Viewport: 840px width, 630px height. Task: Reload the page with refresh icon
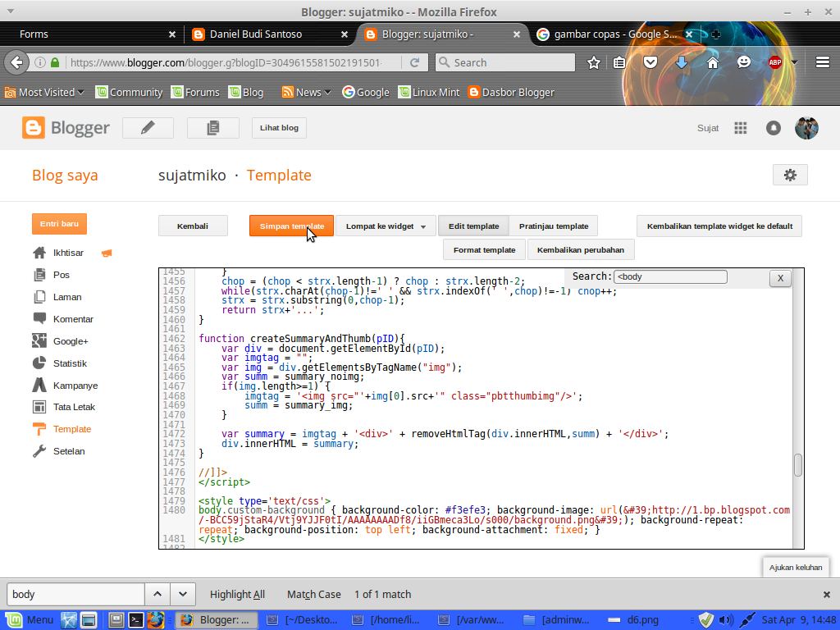(x=414, y=62)
